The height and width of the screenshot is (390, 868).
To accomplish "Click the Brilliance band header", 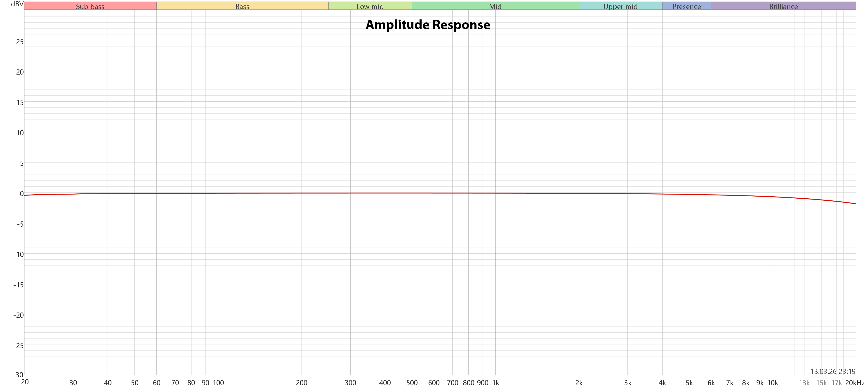I will click(783, 6).
